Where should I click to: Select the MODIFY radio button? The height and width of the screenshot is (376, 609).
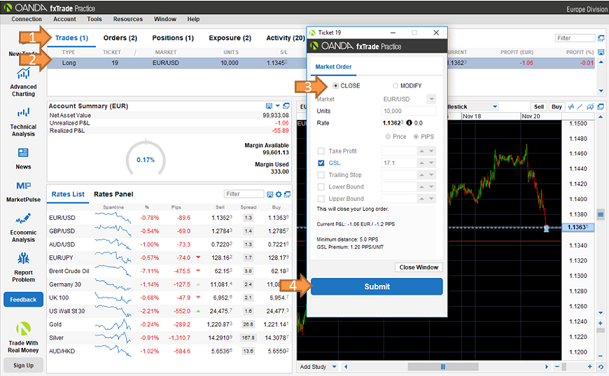coord(395,85)
